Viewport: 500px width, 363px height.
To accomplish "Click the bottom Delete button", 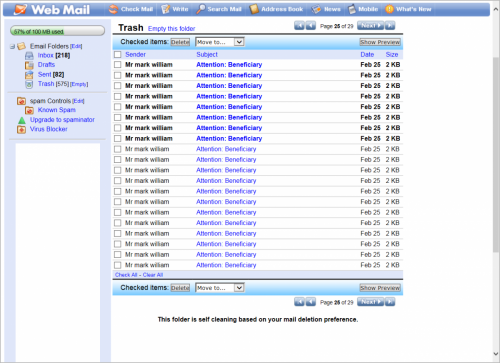I will pos(180,288).
